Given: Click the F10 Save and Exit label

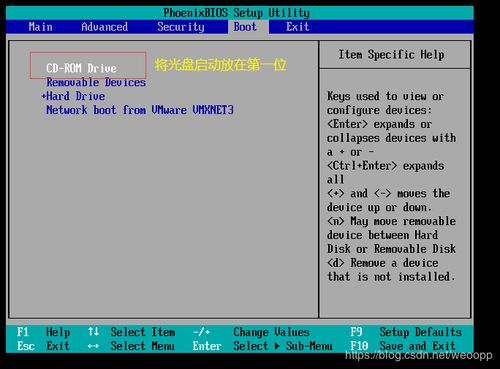Looking at the screenshot, I should tap(403, 346).
